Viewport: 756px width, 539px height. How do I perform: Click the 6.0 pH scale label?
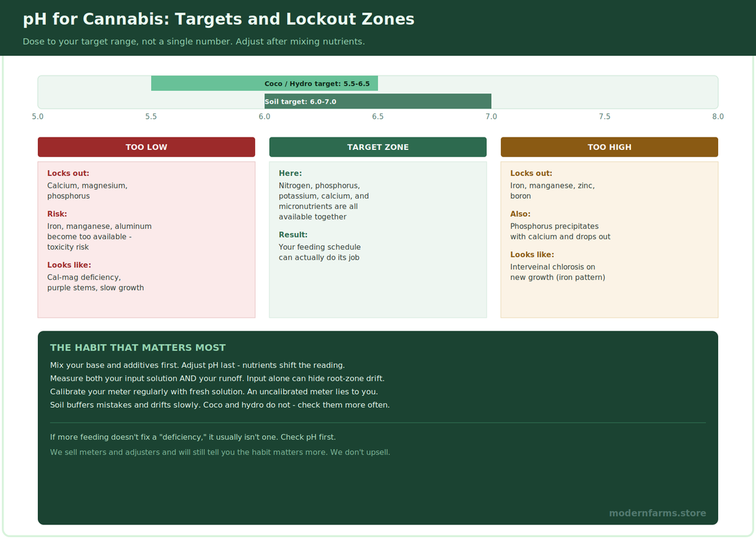pyautogui.click(x=264, y=117)
